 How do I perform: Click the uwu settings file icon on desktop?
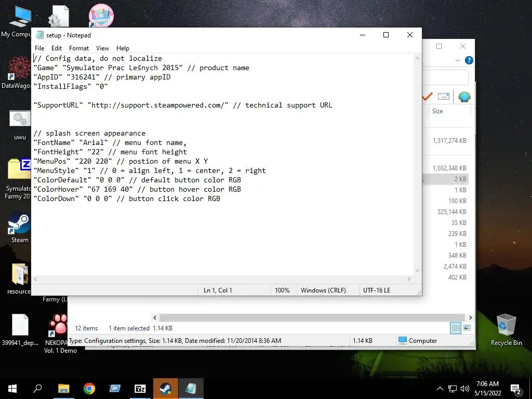coord(20,125)
